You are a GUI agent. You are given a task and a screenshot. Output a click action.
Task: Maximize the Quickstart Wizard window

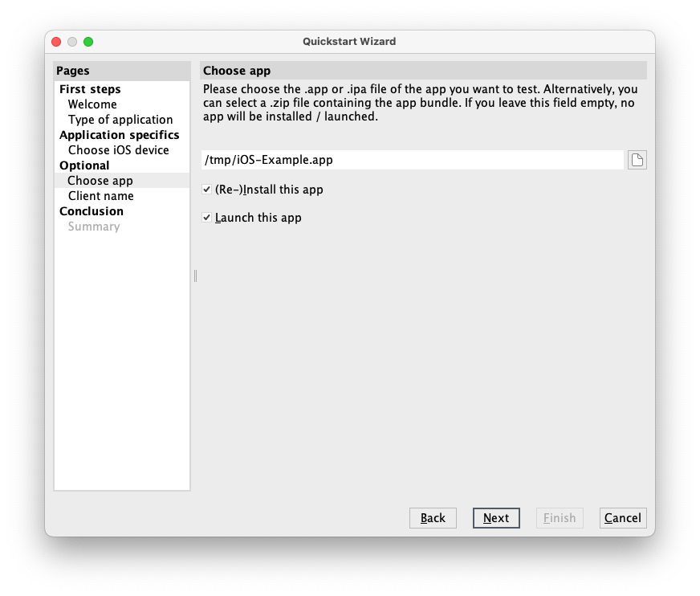[88, 42]
